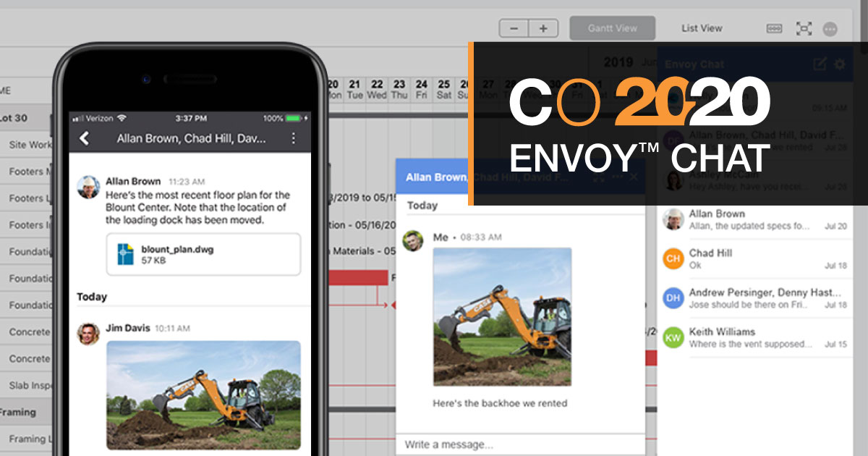Open the circular more-options icon in toolbar

click(x=830, y=29)
